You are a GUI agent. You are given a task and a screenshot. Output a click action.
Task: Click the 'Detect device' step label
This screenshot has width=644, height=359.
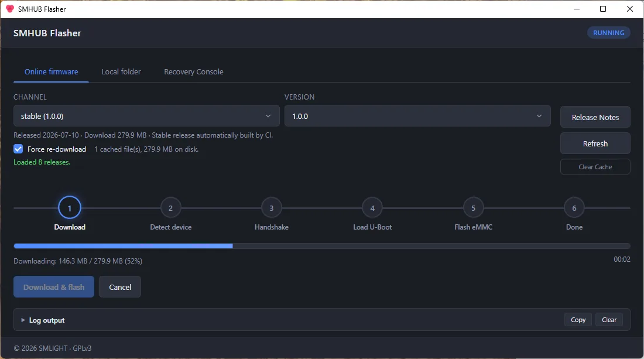[x=170, y=227]
